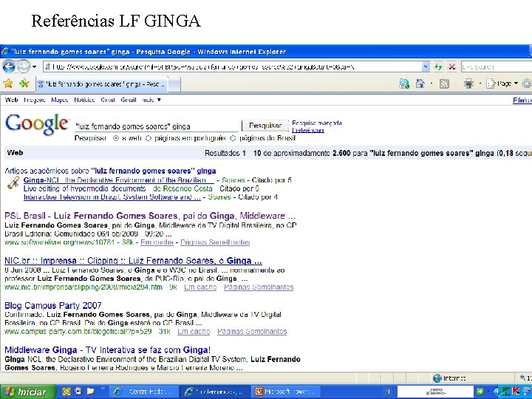The height and width of the screenshot is (399, 532).
Task: Click the RSS feeds icon
Action: click(x=444, y=83)
